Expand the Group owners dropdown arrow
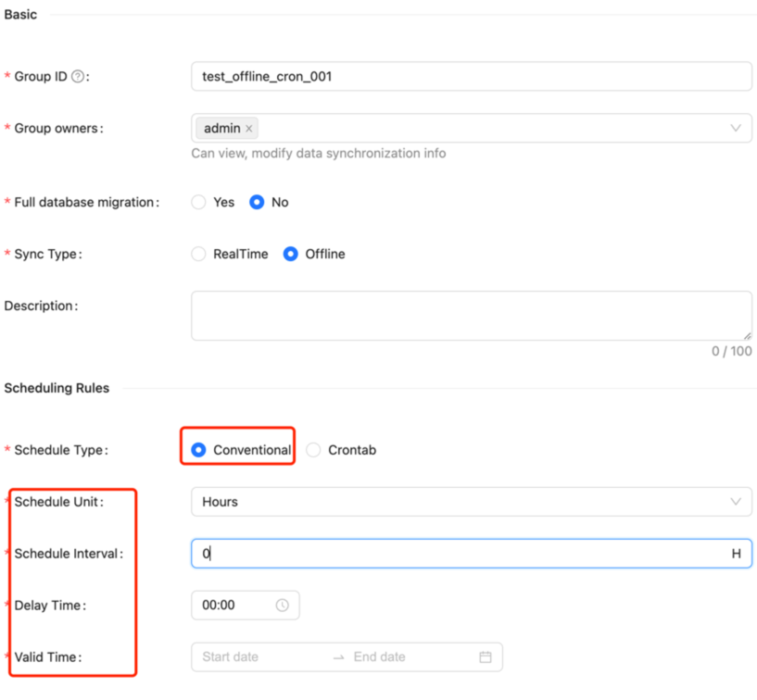Viewport: 757px width, 700px height. tap(736, 128)
